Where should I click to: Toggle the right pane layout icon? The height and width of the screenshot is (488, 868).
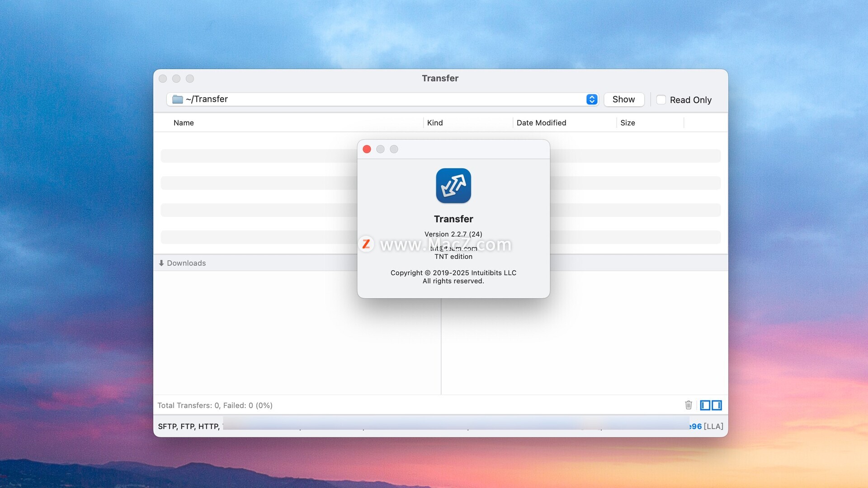click(x=717, y=405)
